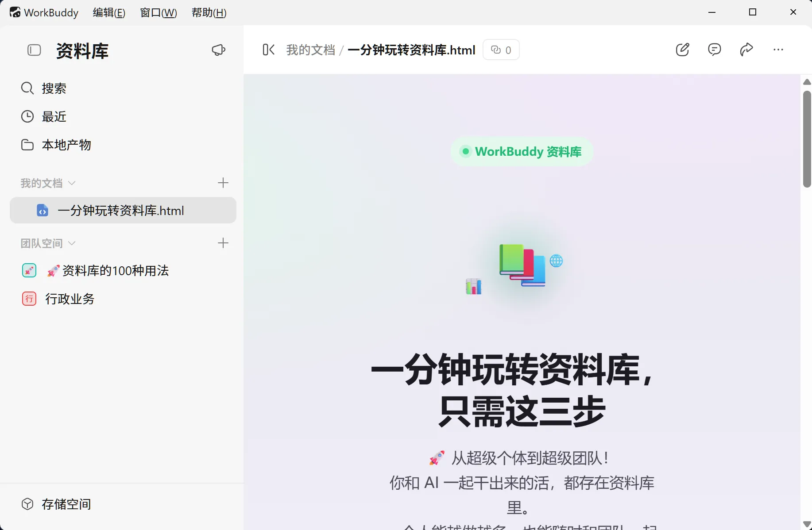Add a new 团队空间 team space
812x530 pixels.
[x=223, y=243]
